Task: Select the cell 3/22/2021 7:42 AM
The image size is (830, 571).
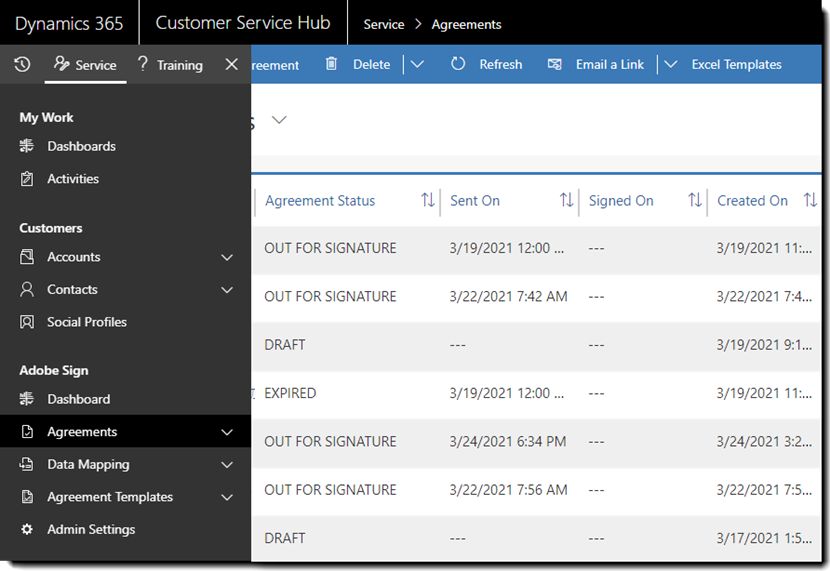Action: coord(508,296)
